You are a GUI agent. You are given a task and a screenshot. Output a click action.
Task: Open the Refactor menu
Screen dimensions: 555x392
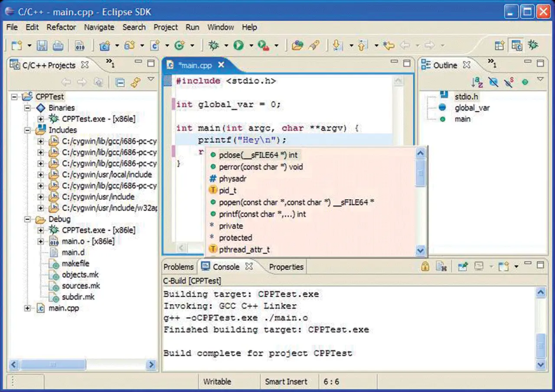(61, 27)
